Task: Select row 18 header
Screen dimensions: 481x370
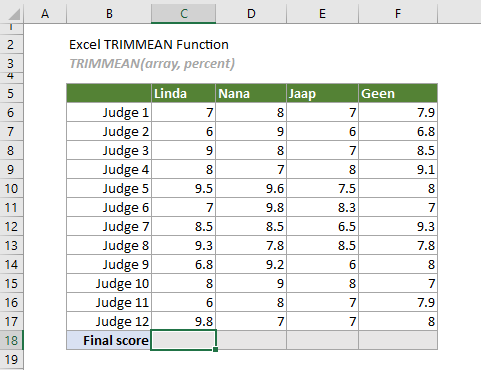Action: click(x=11, y=340)
